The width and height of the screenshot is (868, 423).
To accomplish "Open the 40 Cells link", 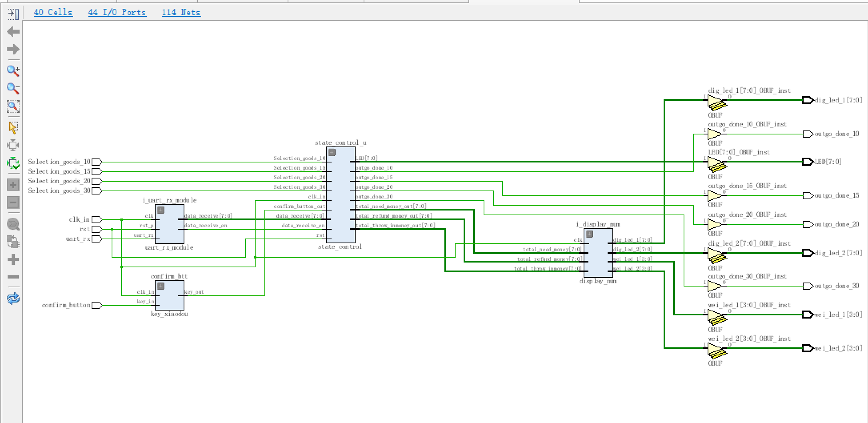I will coord(53,12).
